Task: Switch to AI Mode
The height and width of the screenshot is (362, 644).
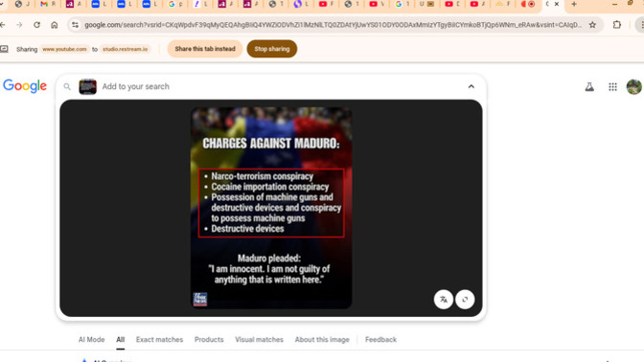Action: click(x=92, y=339)
